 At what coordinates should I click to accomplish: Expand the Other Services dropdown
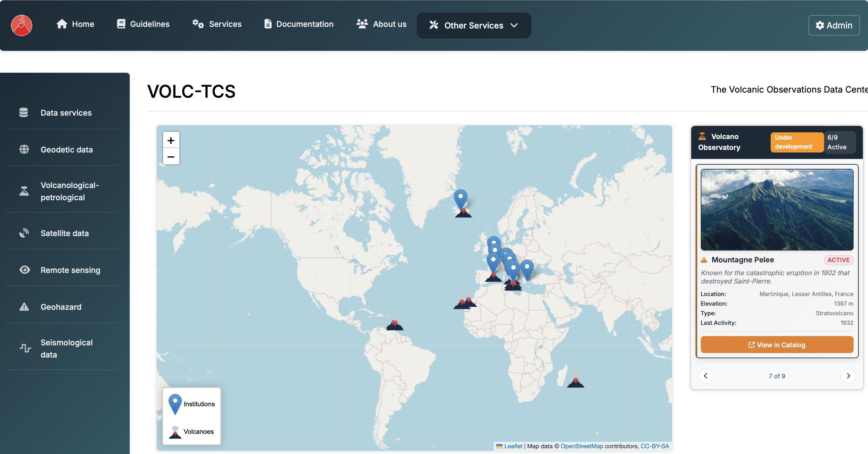(x=473, y=25)
